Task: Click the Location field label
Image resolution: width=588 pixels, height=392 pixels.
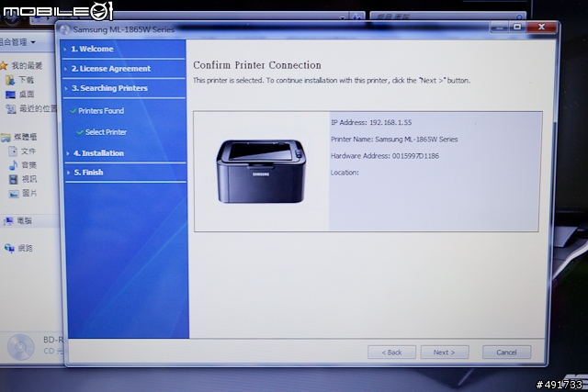Action: [345, 173]
